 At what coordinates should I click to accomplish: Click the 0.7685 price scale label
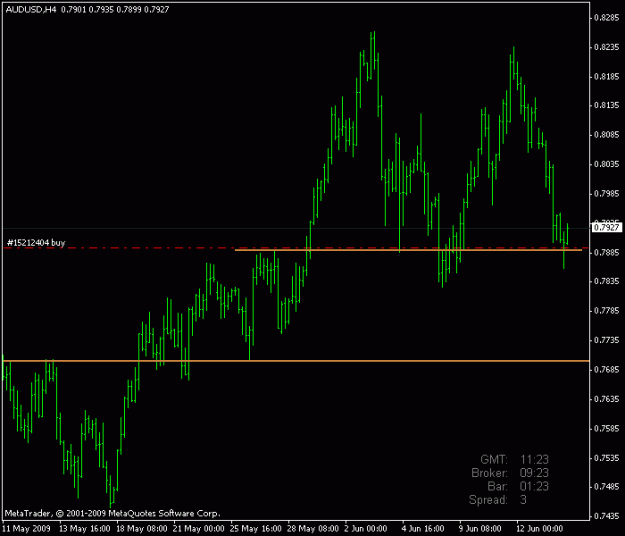click(607, 370)
